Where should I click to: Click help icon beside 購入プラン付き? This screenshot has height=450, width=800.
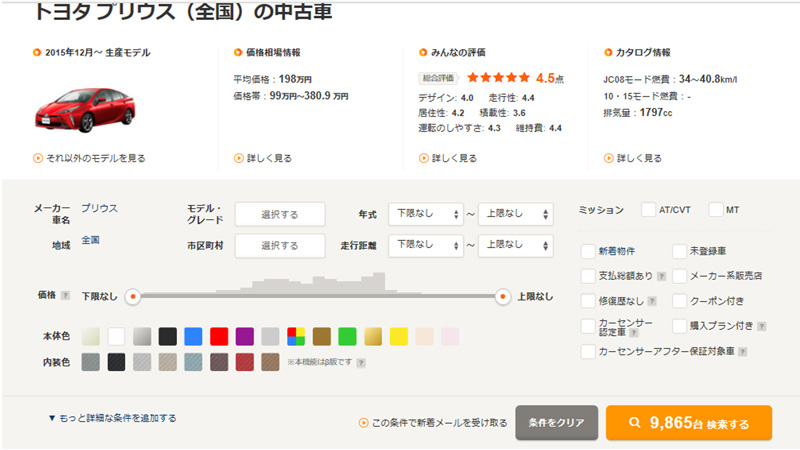(761, 327)
